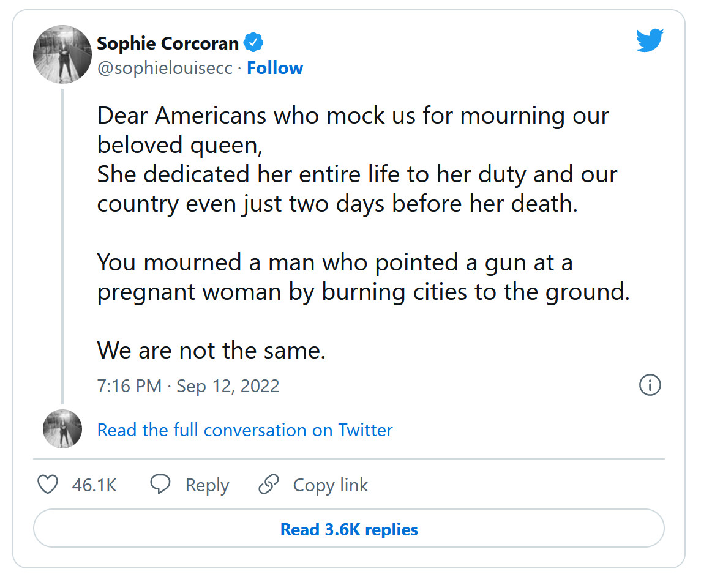This screenshot has width=701, height=588.
Task: Follow the @sophielouisecc account
Action: click(275, 68)
